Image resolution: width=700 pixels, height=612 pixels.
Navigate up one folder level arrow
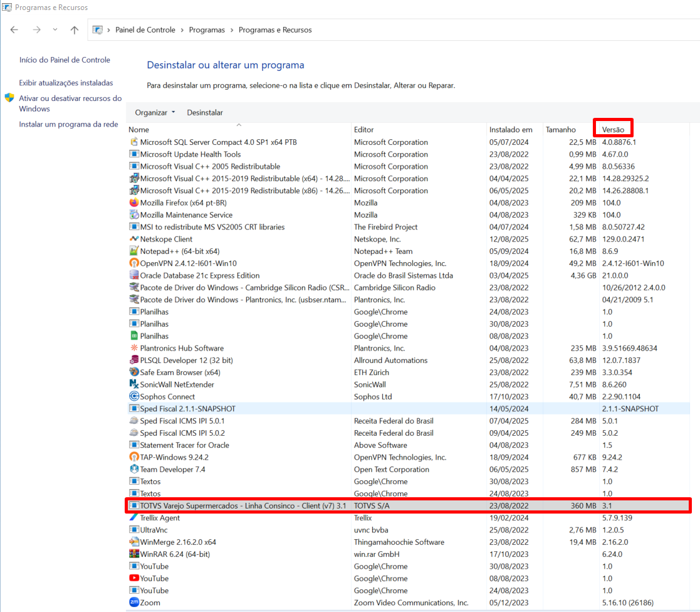75,30
